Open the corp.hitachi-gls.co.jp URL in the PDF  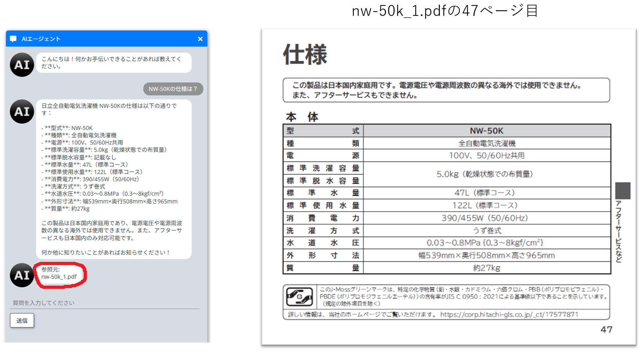pyautogui.click(x=509, y=314)
